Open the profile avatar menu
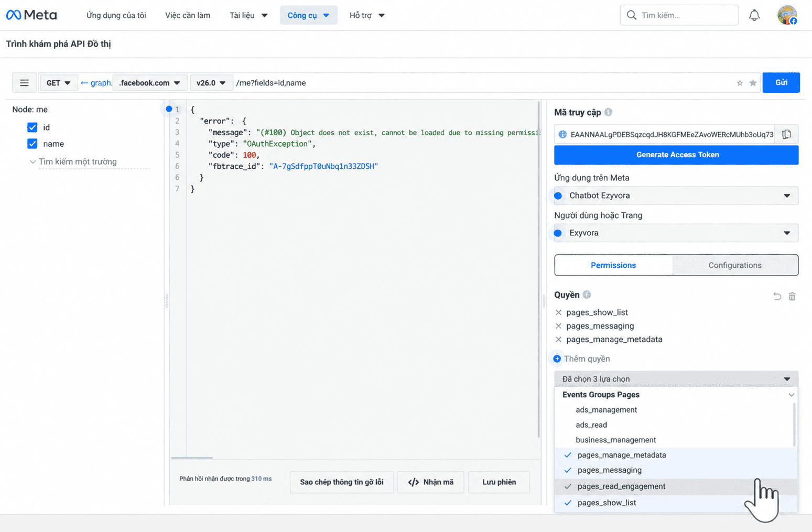Viewport: 812px width, 532px height. pyautogui.click(x=787, y=15)
